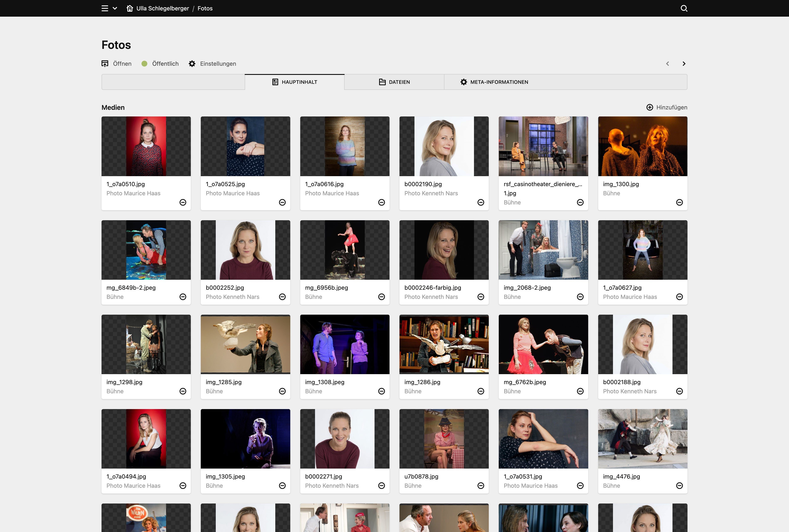Viewport: 789px width, 532px height.
Task: Remove rsf_casinotheater_dieniere image via minus icon
Action: [x=580, y=202]
